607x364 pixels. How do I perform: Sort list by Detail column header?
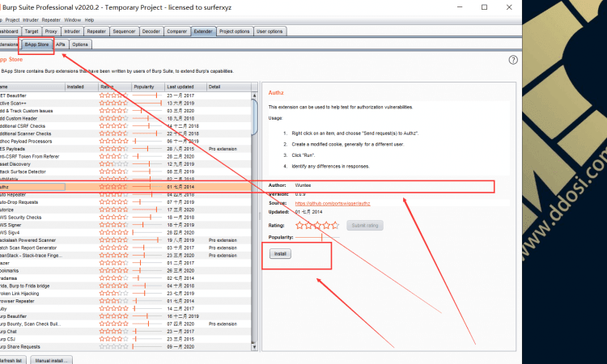pyautogui.click(x=229, y=87)
